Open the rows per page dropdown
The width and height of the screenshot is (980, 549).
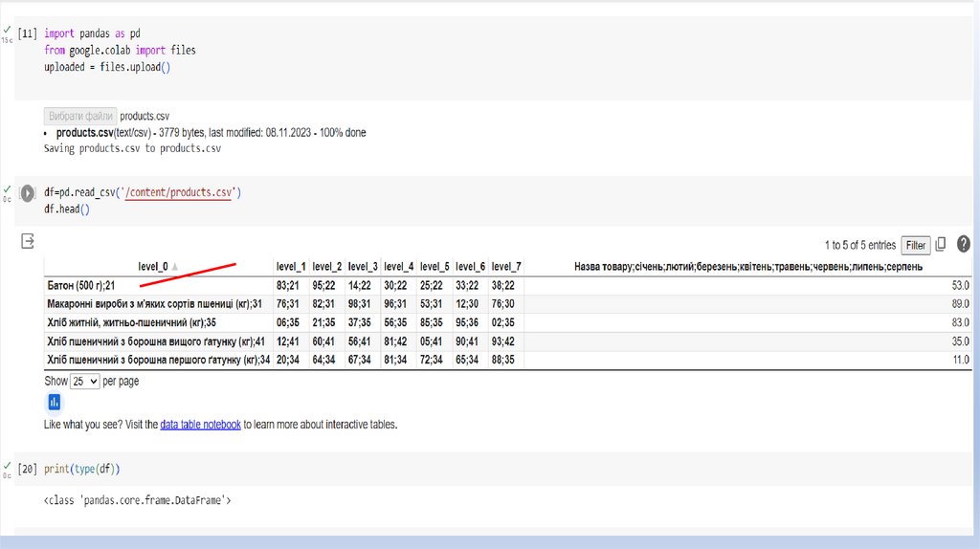[85, 381]
